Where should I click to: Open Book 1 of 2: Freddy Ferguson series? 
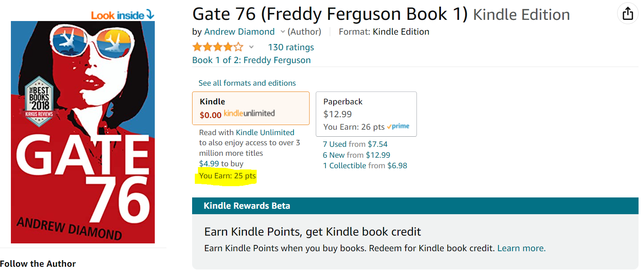click(x=251, y=60)
